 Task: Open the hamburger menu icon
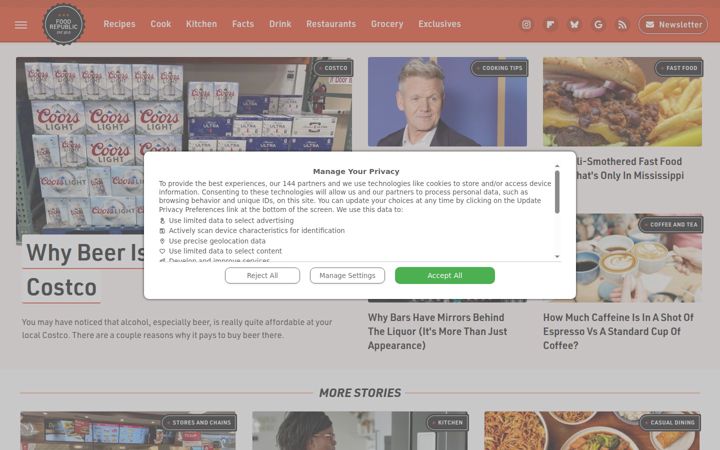[21, 25]
